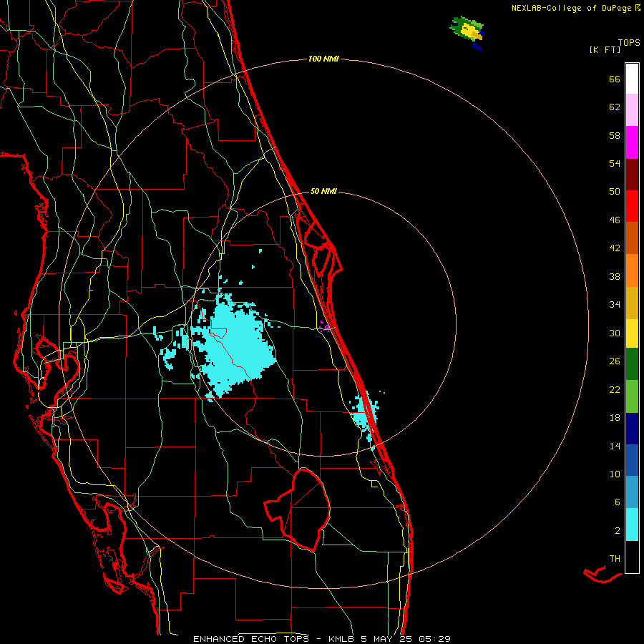Click the dark red legend swatch
Viewport: 644px width, 644px height.
pos(632,175)
